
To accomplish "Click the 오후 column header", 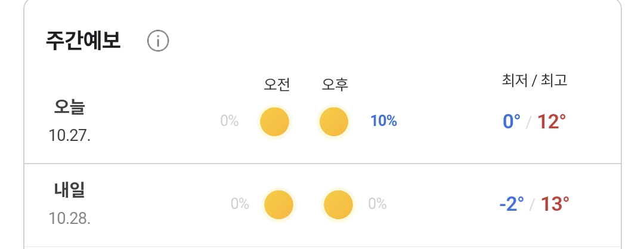I will pos(335,85).
